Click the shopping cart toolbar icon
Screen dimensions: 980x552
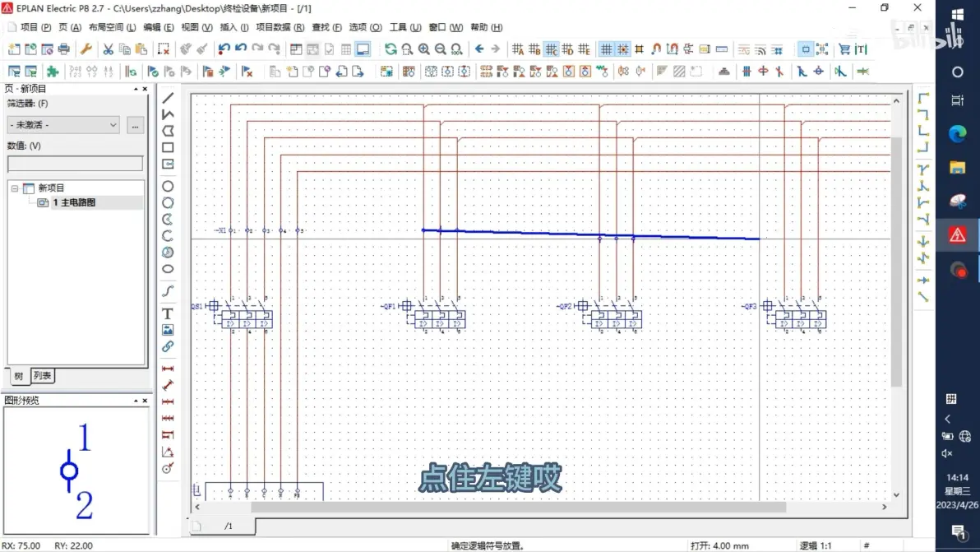pyautogui.click(x=844, y=49)
